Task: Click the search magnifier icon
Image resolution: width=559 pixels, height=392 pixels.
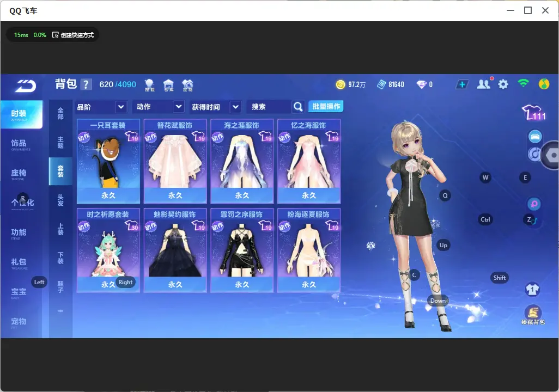Action: point(298,107)
